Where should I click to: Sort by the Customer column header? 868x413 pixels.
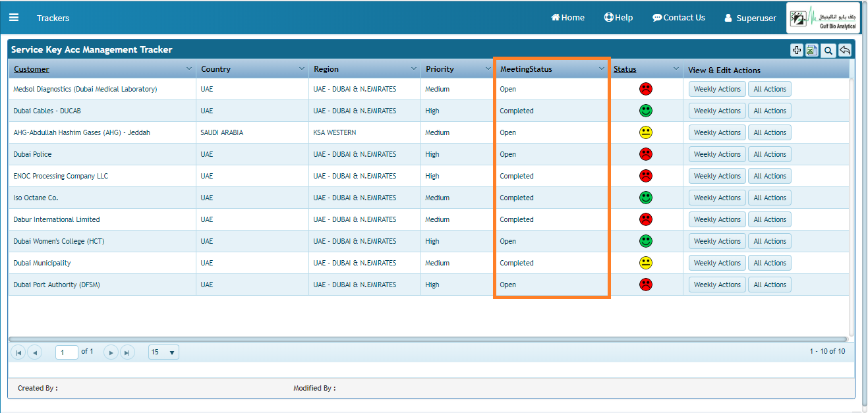[x=32, y=69]
